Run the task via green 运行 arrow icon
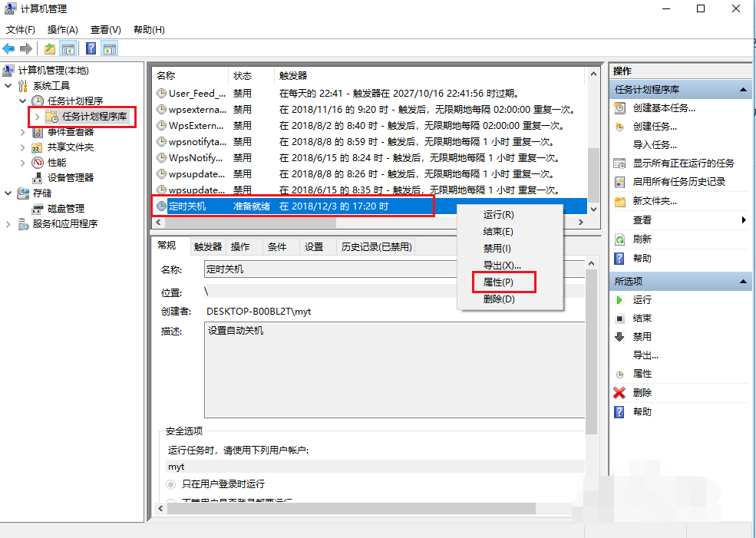This screenshot has height=538, width=756. coord(619,301)
